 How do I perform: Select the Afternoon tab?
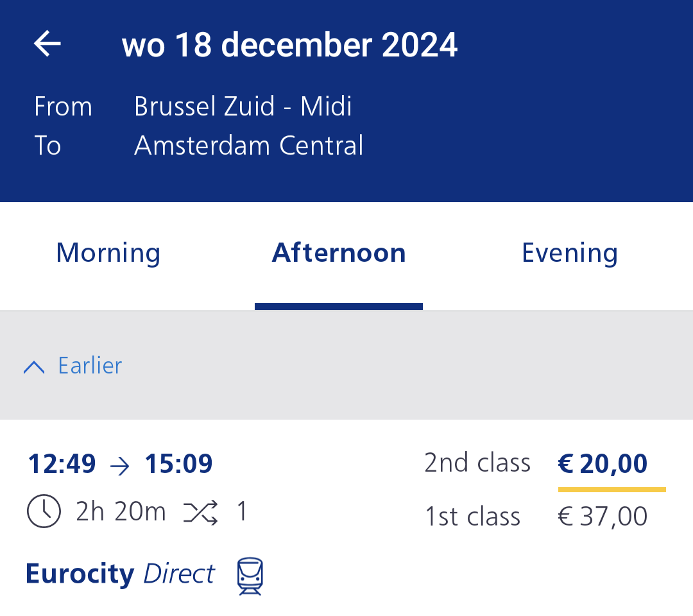(339, 253)
